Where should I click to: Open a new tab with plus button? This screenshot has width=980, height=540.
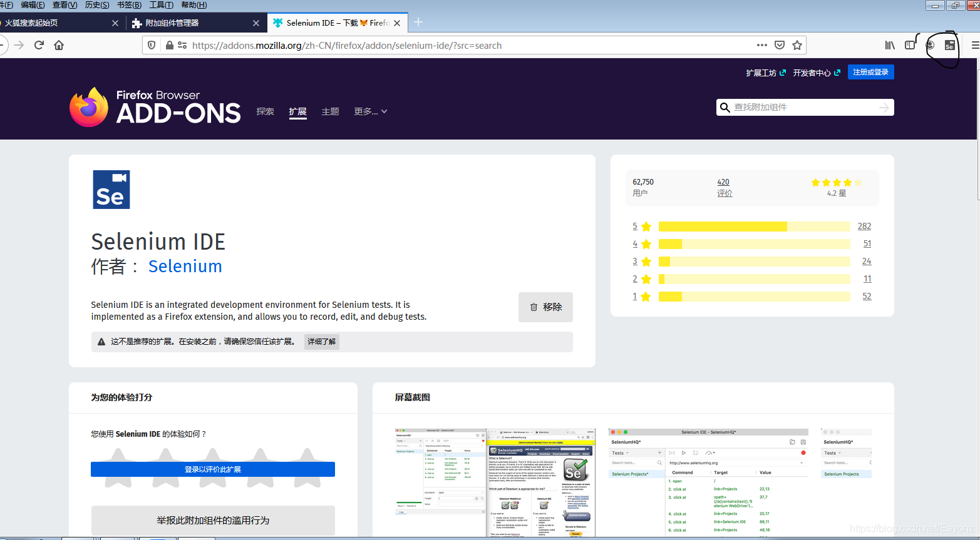point(418,23)
